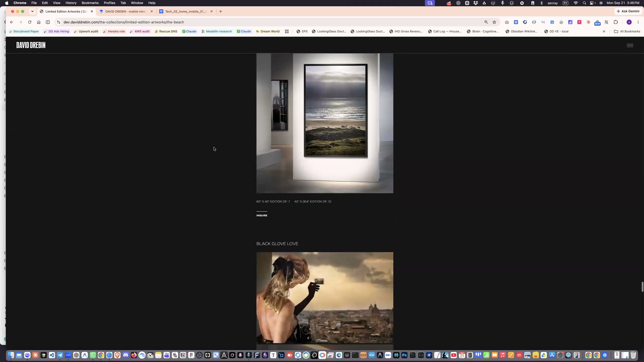Open the Storyboard Paper bookmark

coord(24,31)
